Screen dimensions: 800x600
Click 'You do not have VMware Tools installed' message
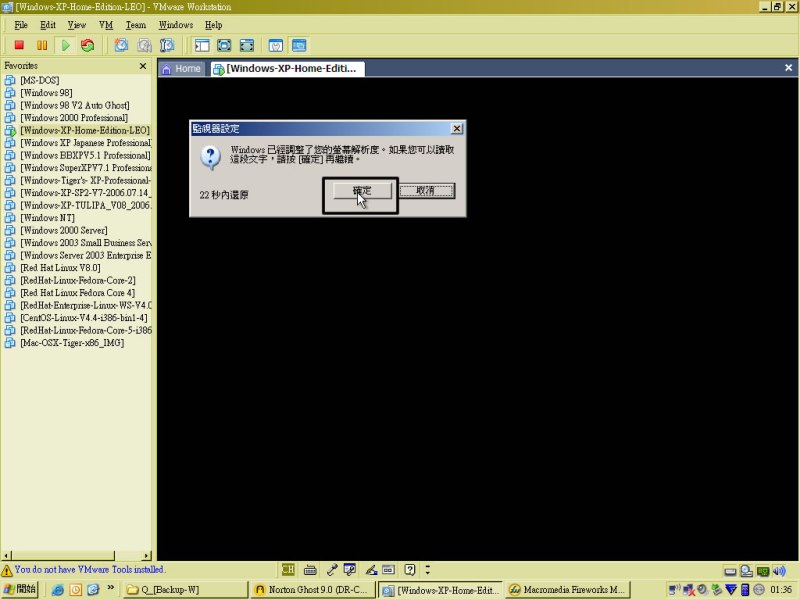tap(89, 569)
